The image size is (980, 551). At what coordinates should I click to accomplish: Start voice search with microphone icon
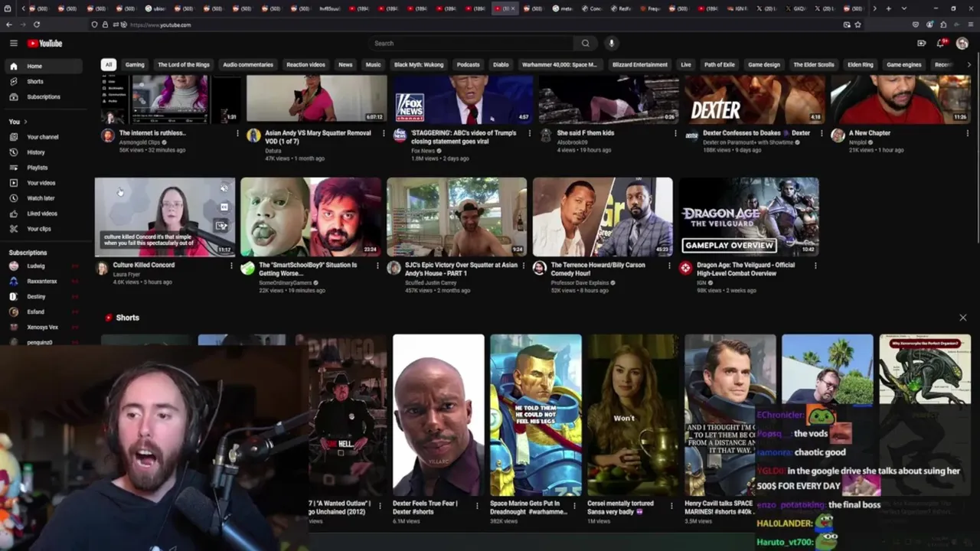612,44
